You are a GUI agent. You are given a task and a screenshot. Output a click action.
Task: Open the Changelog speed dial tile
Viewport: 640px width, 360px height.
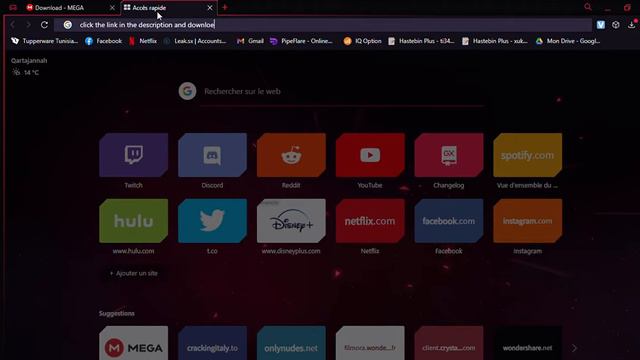click(x=449, y=155)
